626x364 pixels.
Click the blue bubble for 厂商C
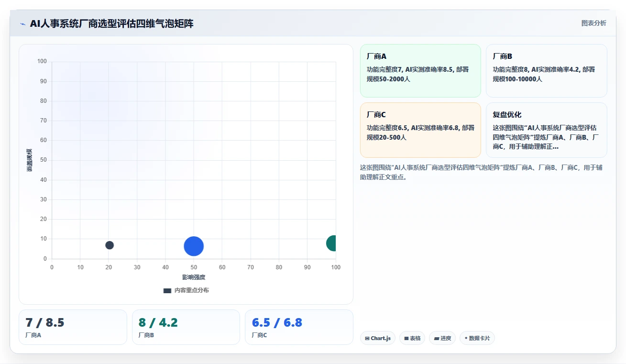coord(194,246)
